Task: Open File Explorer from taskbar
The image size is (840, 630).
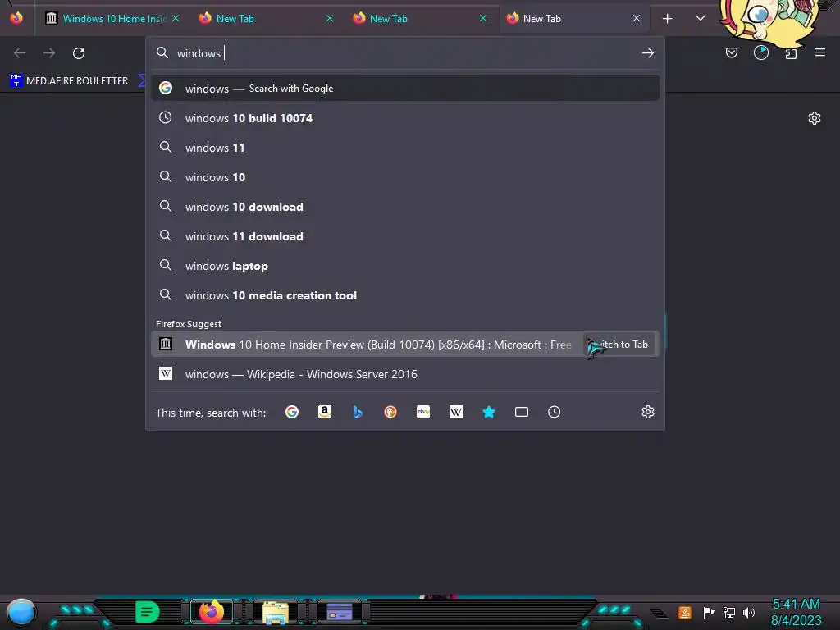Action: (x=276, y=612)
